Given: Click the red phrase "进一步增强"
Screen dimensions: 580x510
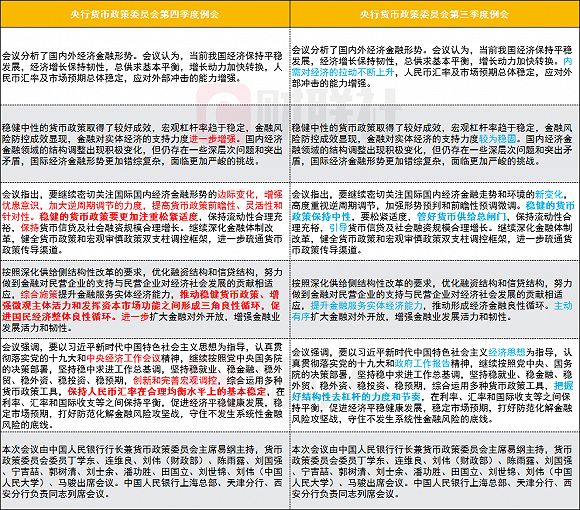Looking at the screenshot, I should click(x=213, y=139).
